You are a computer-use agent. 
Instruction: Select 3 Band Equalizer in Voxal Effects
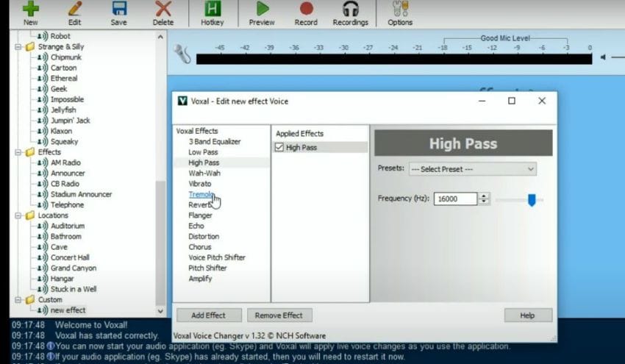[x=215, y=141]
